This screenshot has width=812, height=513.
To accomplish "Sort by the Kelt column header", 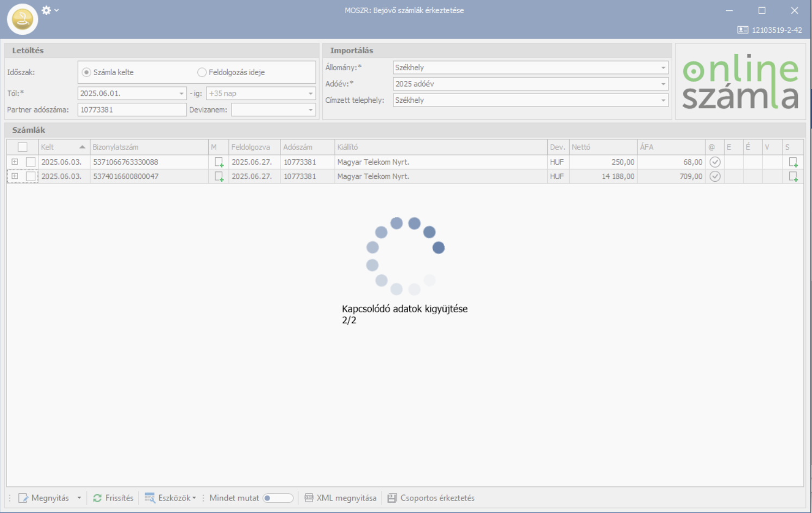I will coord(64,147).
